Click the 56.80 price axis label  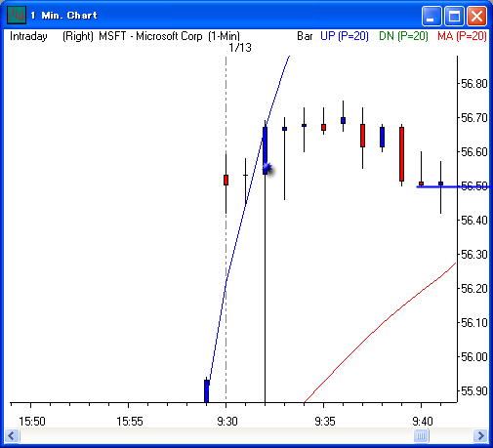pyautogui.click(x=474, y=84)
